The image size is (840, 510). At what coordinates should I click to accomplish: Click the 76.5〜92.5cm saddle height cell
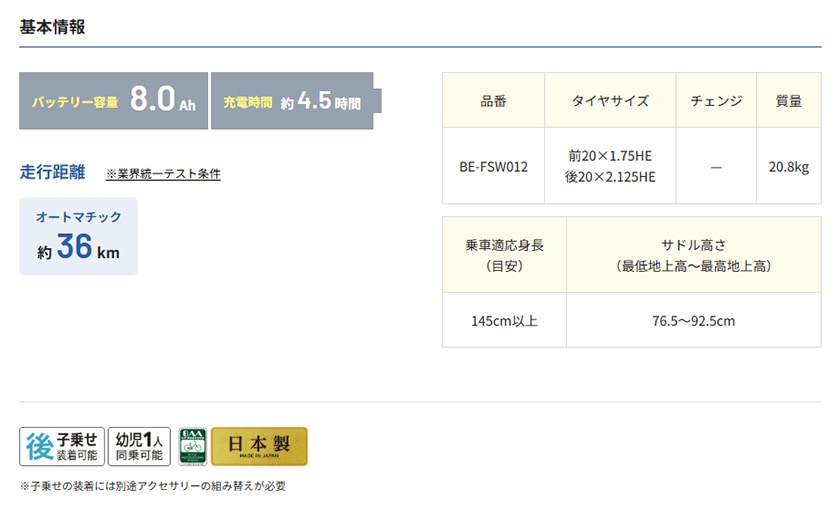693,321
